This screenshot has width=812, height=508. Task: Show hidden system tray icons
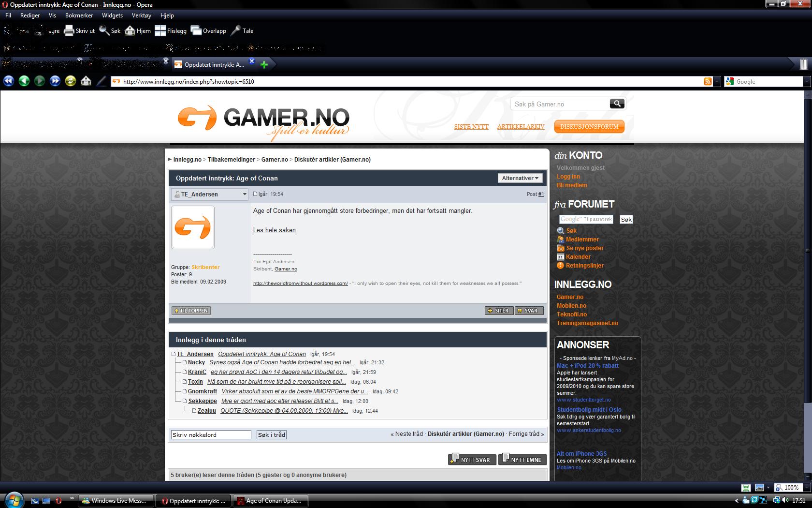[x=737, y=501]
